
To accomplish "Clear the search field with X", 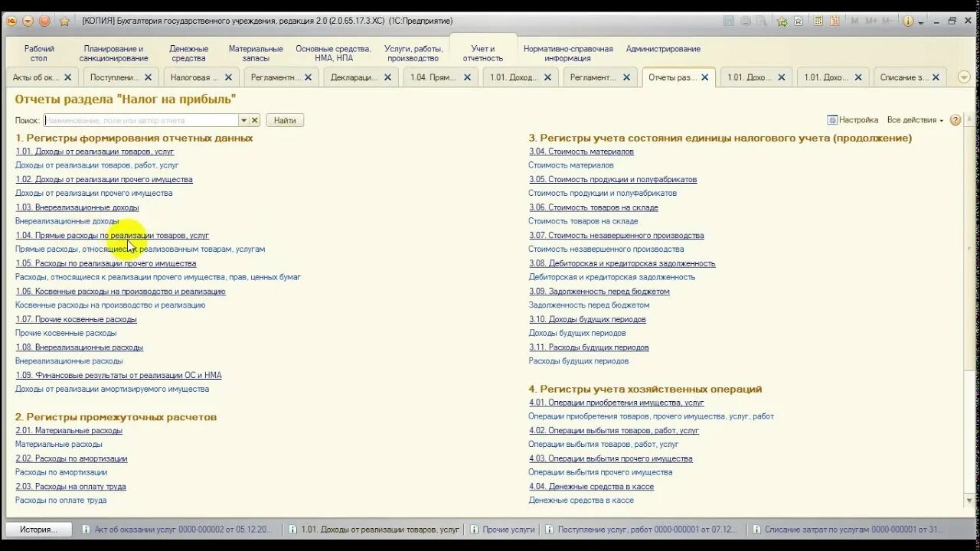I will pos(255,120).
